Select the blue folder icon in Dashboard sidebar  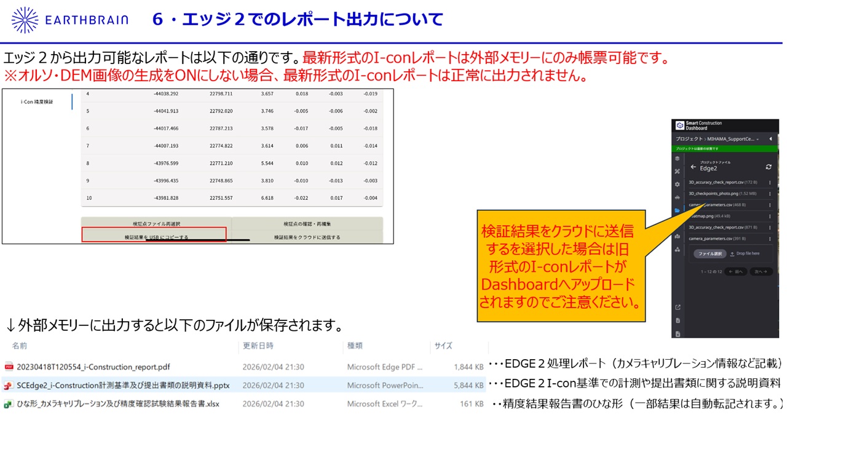tap(677, 210)
